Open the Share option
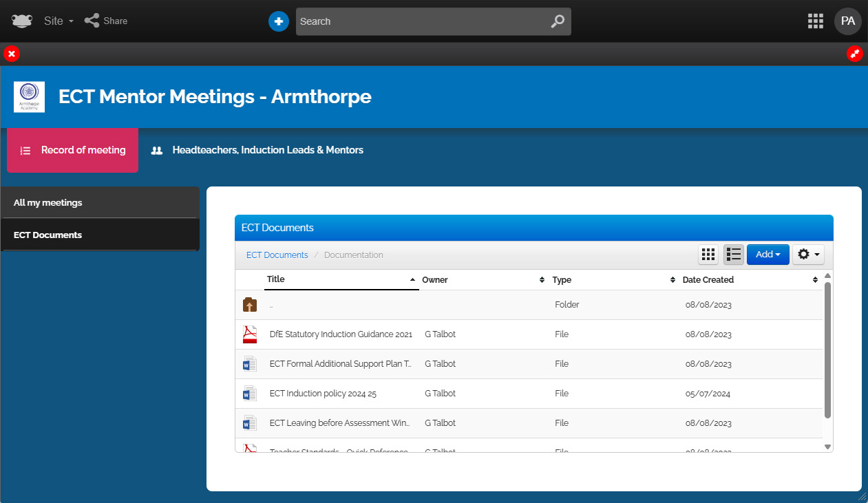 pos(106,21)
